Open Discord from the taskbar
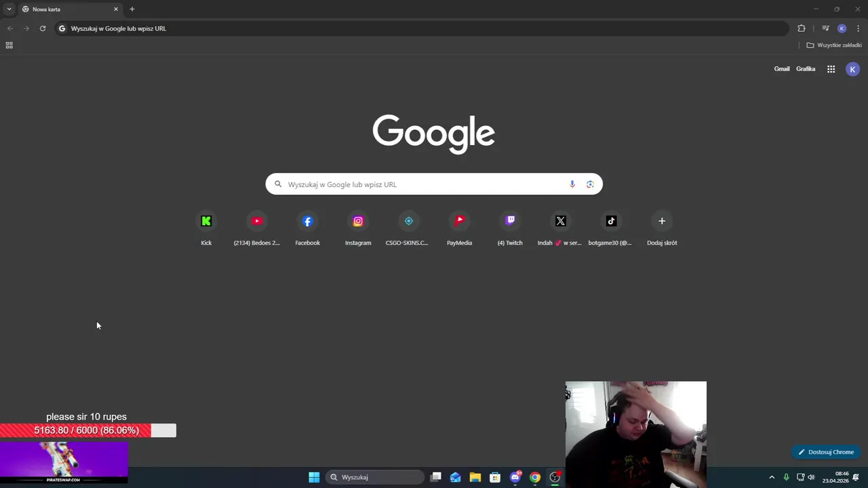The height and width of the screenshot is (488, 868). 515,477
